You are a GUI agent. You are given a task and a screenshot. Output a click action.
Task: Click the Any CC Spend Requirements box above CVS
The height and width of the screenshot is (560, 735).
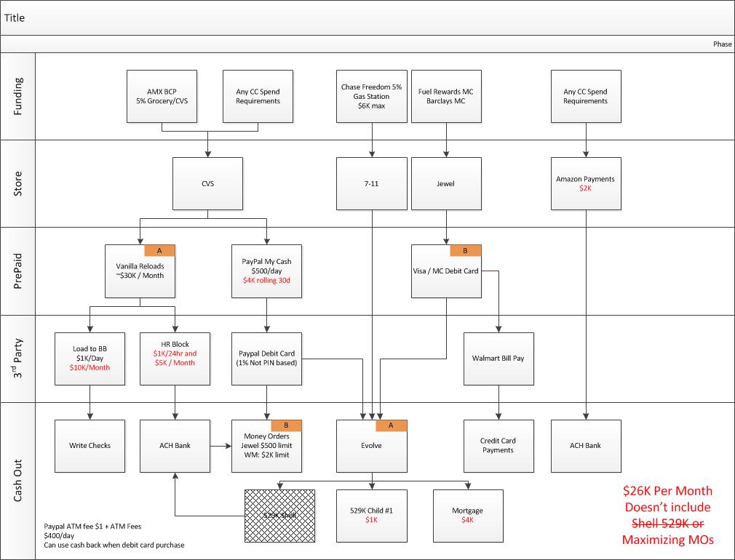258,97
